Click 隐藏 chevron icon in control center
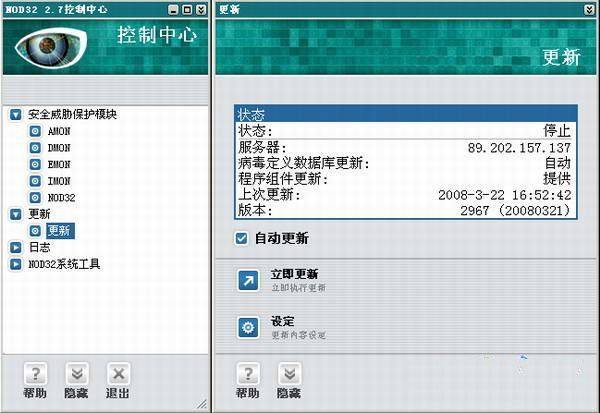This screenshot has height=413, width=600. coord(77,373)
